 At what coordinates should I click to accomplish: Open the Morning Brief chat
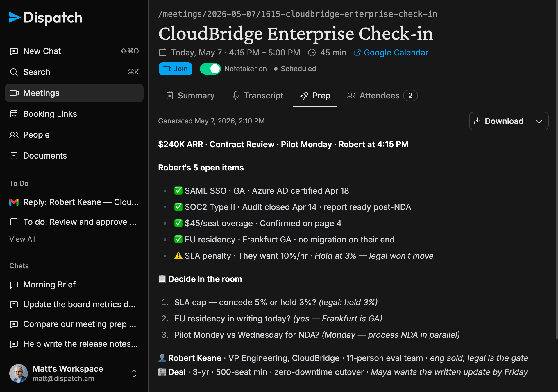(74, 285)
